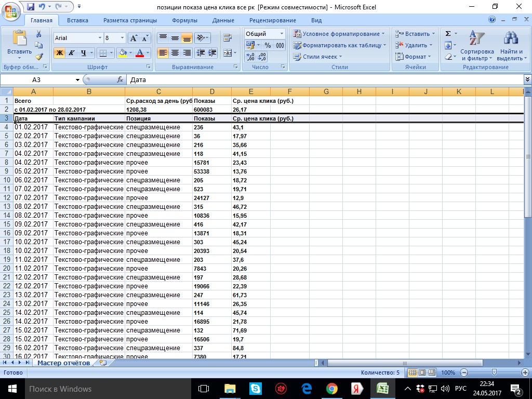Toggle center horizontal alignment
Image resolution: width=532 pixels, height=399 pixels.
coord(175,53)
